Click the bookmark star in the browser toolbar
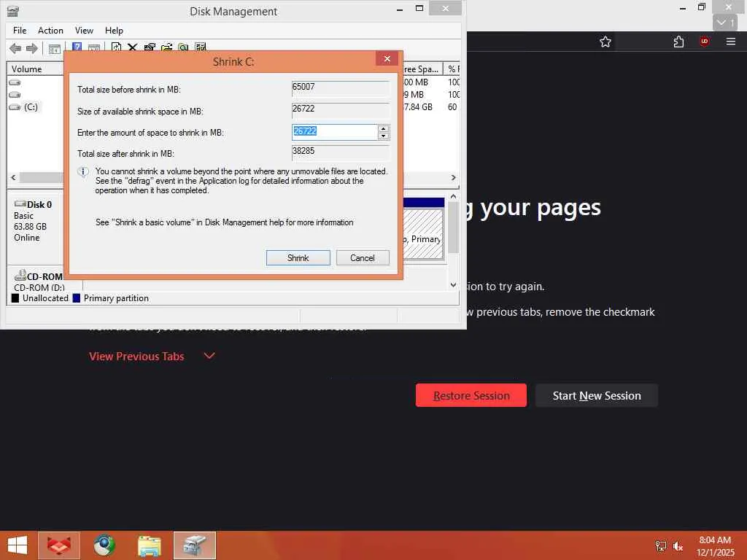The height and width of the screenshot is (560, 747). click(605, 42)
